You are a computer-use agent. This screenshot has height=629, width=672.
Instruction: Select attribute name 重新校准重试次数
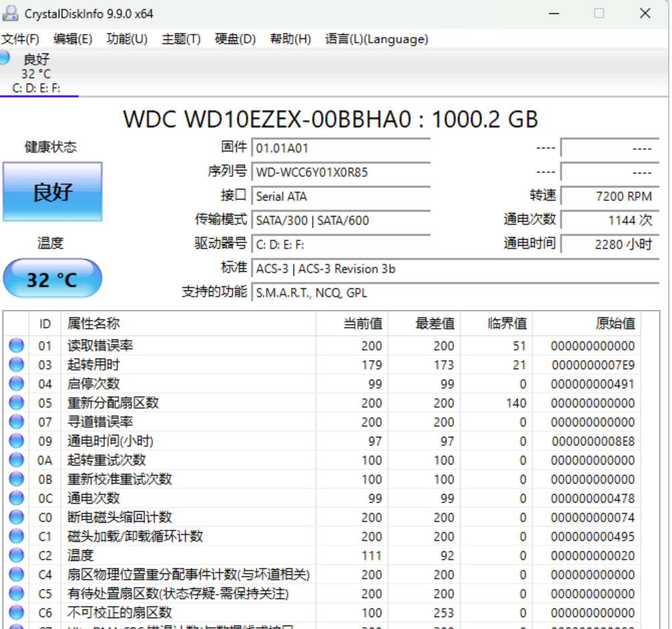pos(120,479)
